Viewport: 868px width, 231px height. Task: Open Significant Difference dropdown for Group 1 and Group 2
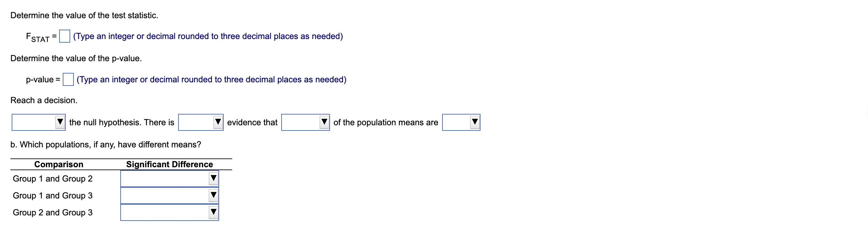pyautogui.click(x=169, y=178)
